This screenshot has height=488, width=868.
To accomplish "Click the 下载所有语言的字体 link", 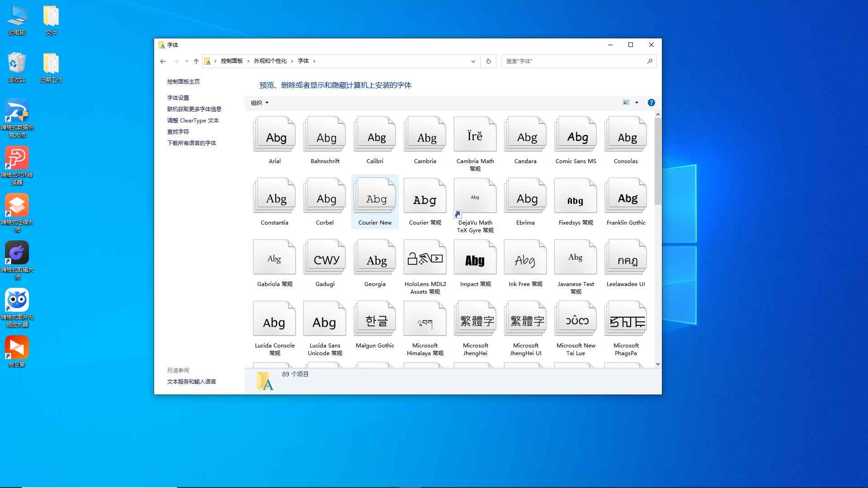I will [191, 143].
